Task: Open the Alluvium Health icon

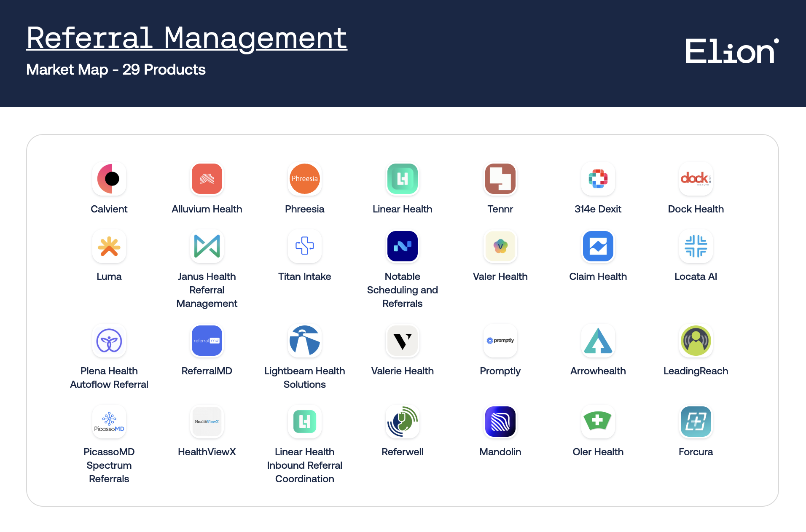Action: [207, 179]
